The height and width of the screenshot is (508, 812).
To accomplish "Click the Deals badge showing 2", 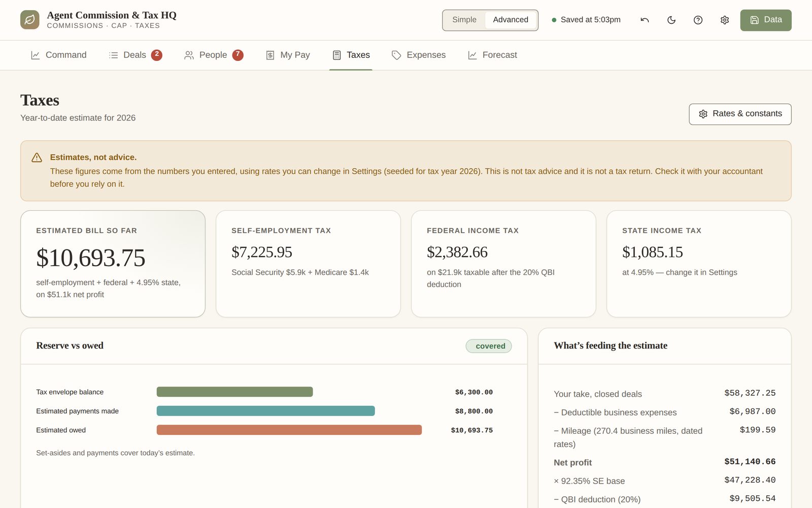I will click(x=157, y=55).
